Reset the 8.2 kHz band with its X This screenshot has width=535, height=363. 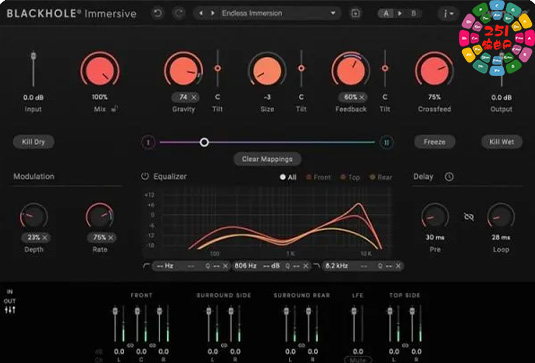coord(398,266)
